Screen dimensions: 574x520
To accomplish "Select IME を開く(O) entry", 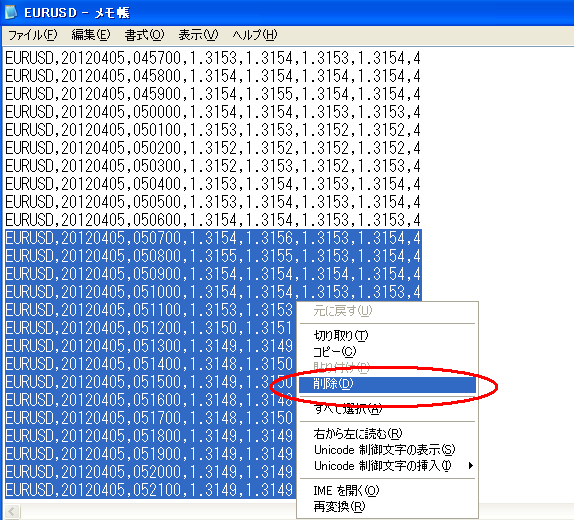I will click(387, 490).
